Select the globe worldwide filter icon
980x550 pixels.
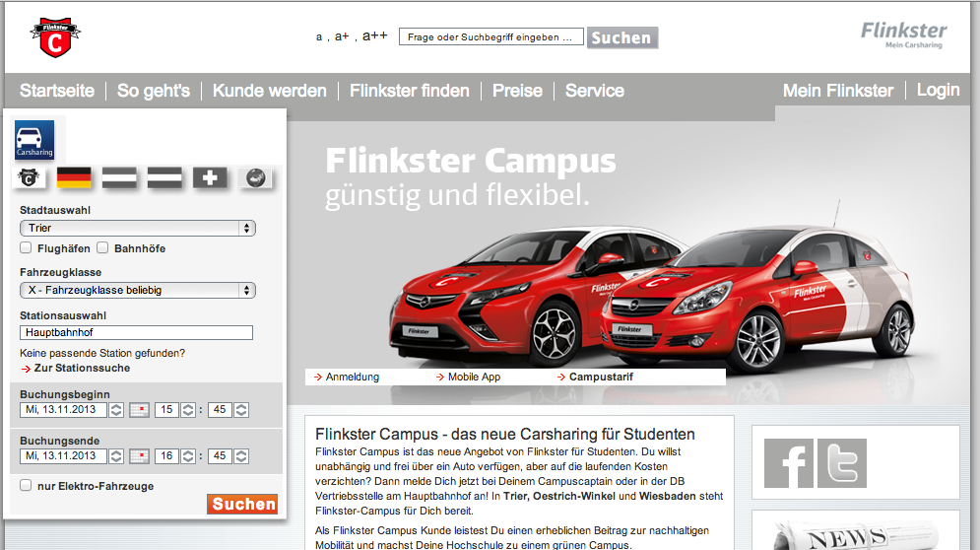tap(255, 178)
